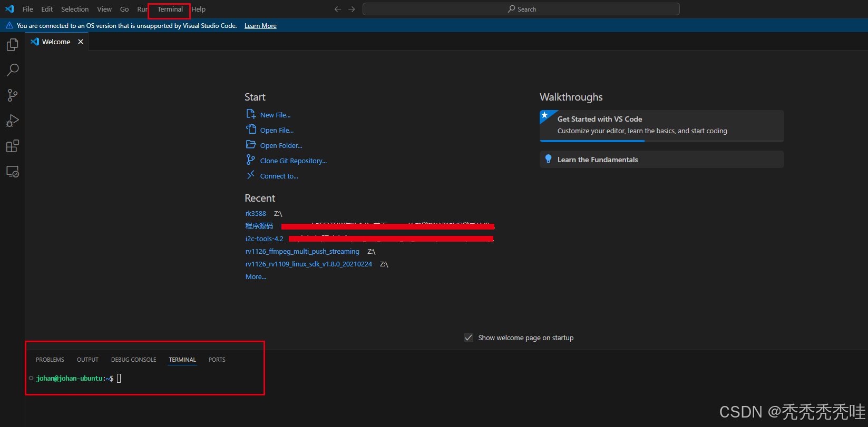Open the Help menu

pos(199,9)
